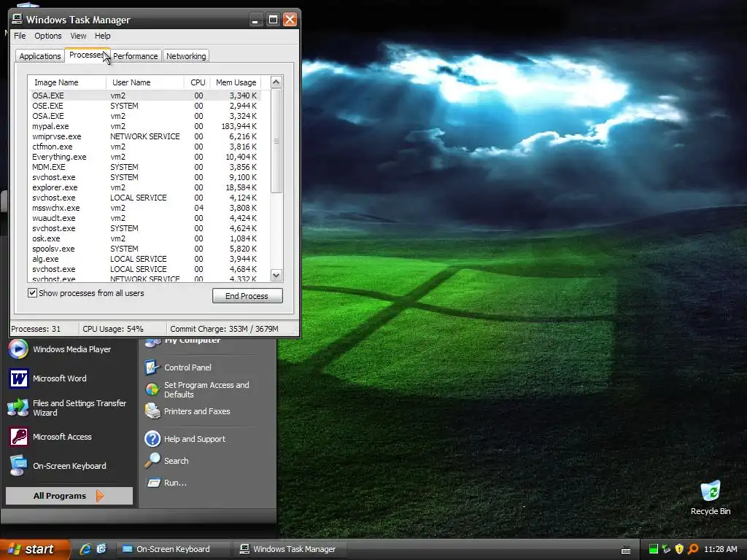Click Processes: 31 status bar entry

(x=36, y=329)
